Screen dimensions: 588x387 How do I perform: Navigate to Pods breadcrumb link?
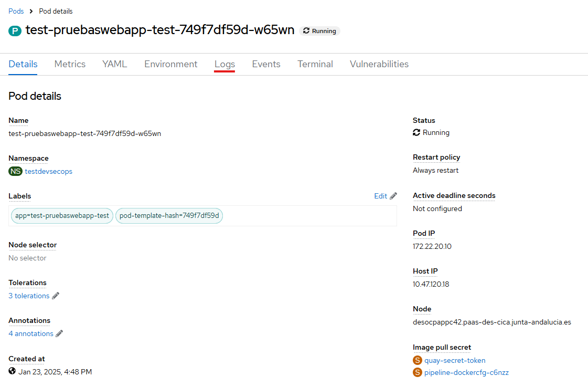click(16, 11)
